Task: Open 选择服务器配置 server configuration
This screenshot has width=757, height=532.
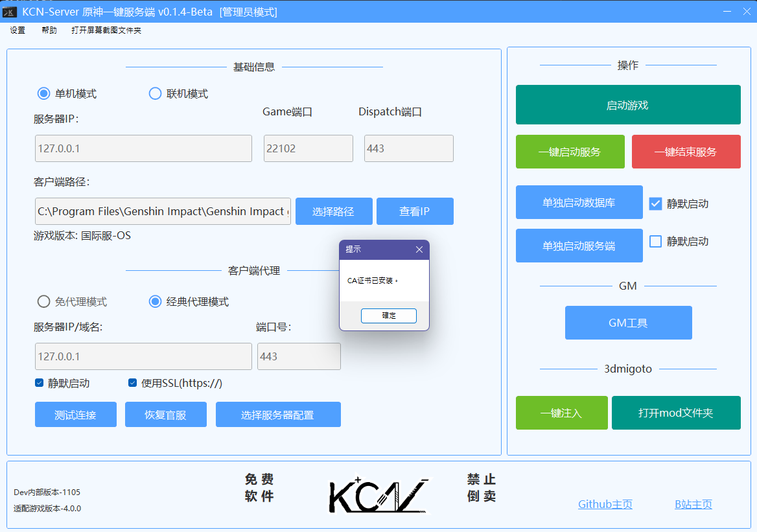Action: pyautogui.click(x=278, y=414)
